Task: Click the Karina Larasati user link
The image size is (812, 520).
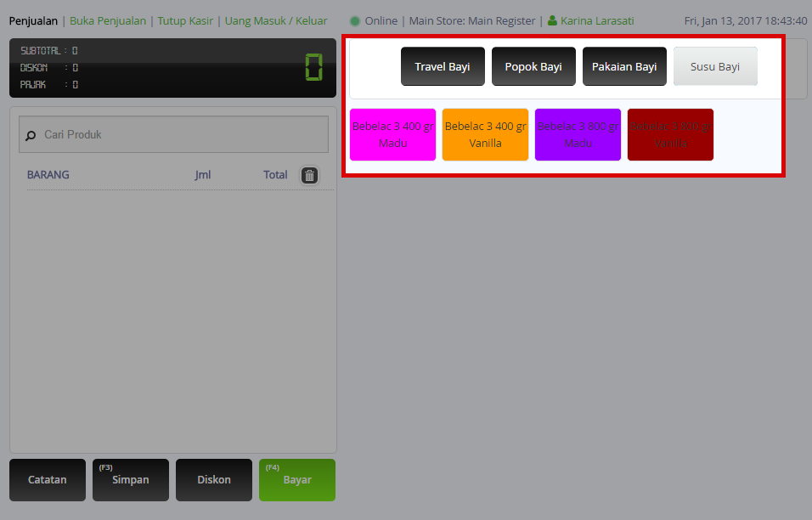Action: point(597,21)
